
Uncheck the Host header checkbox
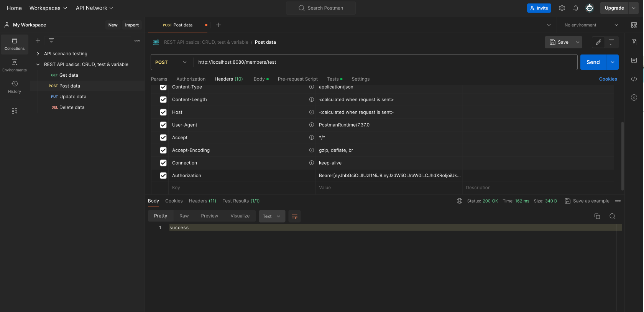pos(163,112)
